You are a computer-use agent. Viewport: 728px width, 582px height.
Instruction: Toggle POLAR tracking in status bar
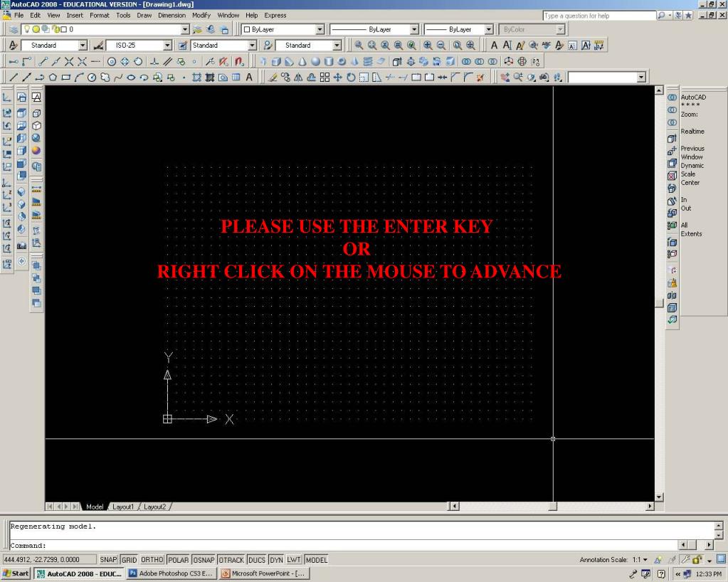pos(178,560)
